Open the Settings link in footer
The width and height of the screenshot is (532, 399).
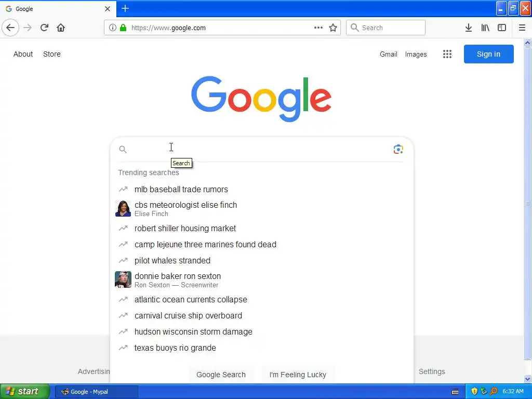tap(432, 371)
